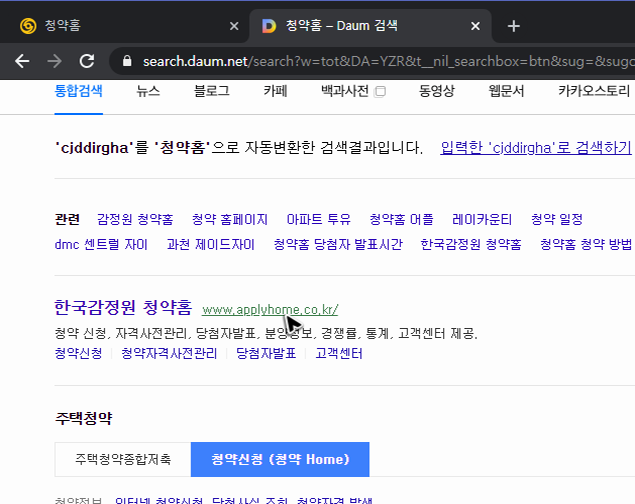This screenshot has width=635, height=504.
Task: Open related search dmc 센트럴 자이
Action: tap(101, 245)
